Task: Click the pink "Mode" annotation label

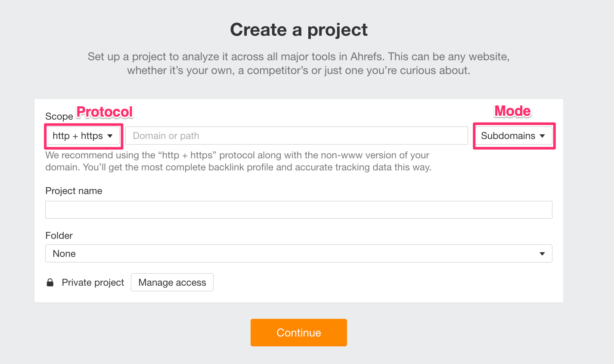Action: (512, 111)
